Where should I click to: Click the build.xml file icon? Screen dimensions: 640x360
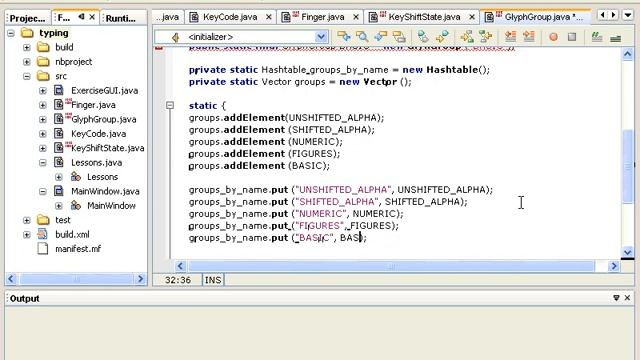42,234
